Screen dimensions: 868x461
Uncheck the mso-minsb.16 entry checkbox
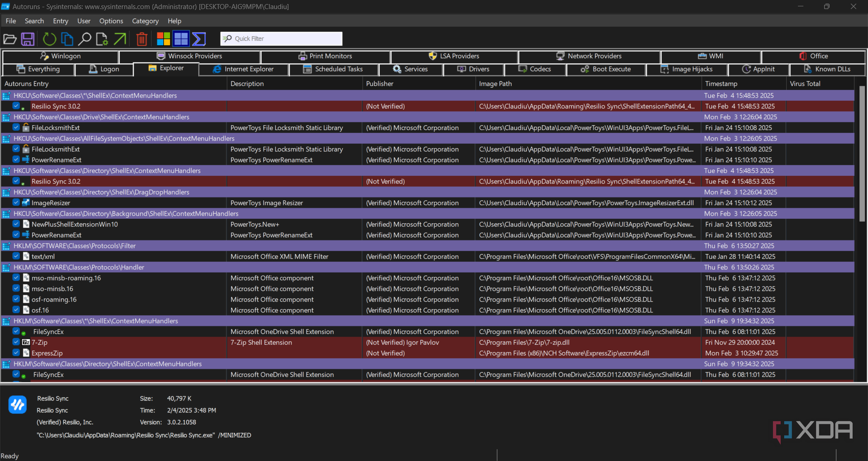[x=16, y=288]
